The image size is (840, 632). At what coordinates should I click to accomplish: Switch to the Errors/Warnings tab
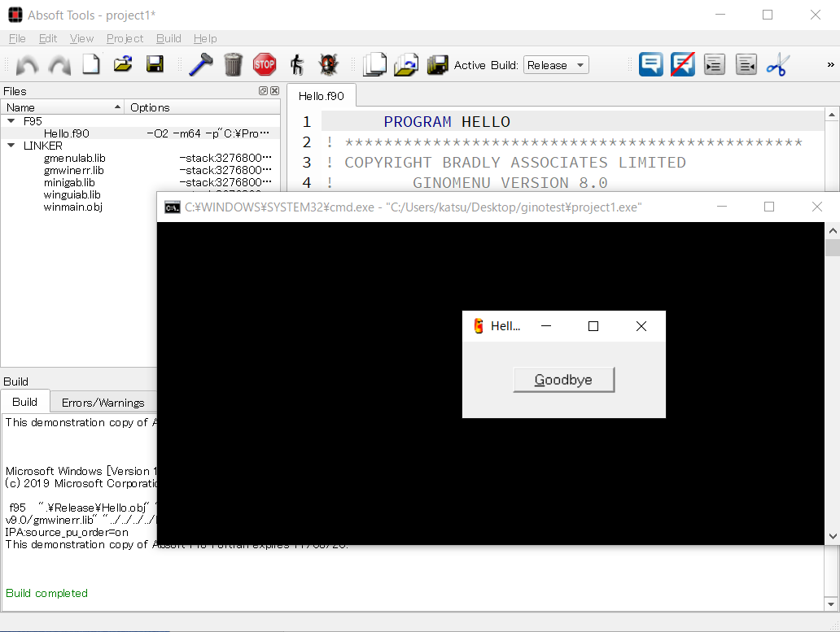click(103, 403)
